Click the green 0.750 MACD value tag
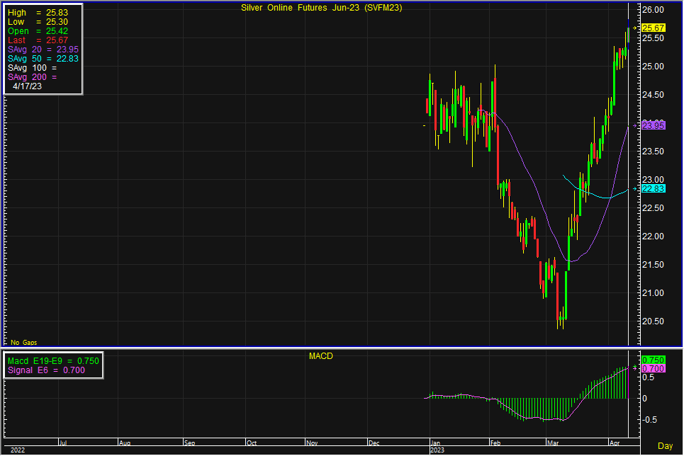 652,359
